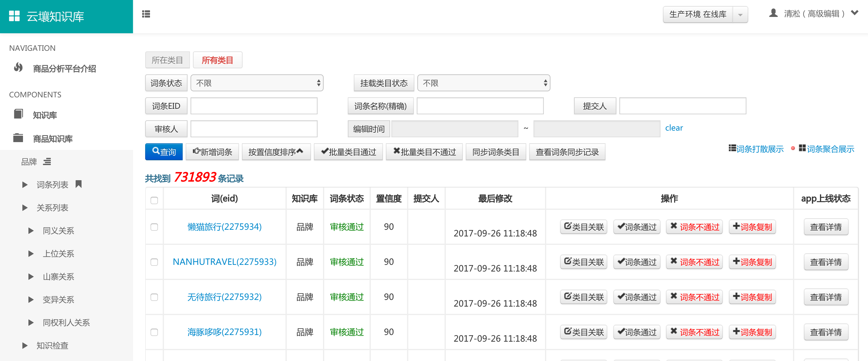The width and height of the screenshot is (868, 361).
Task: Switch to the 所有类目 tab
Action: click(x=218, y=60)
